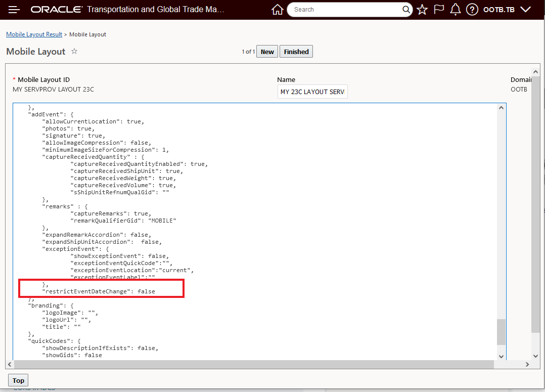545x392 pixels.
Task: Click the "expandShipUnitAccordion": false line
Action: pos(102,242)
